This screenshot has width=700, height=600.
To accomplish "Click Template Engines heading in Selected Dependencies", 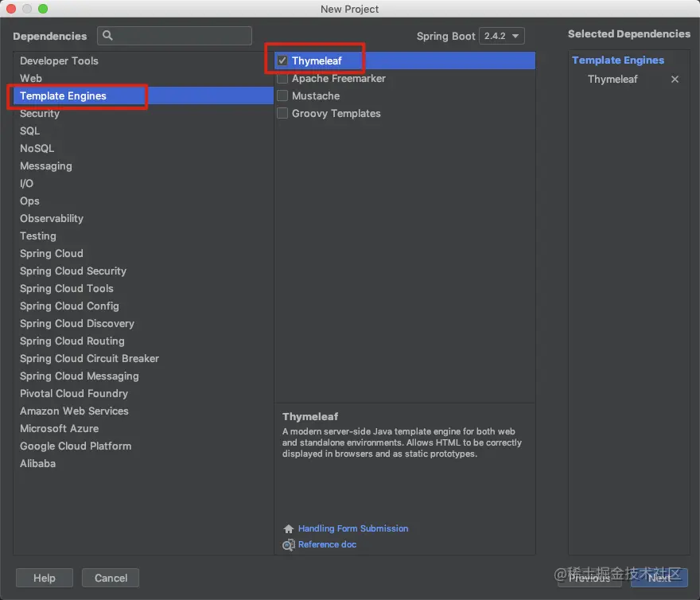I will (618, 60).
